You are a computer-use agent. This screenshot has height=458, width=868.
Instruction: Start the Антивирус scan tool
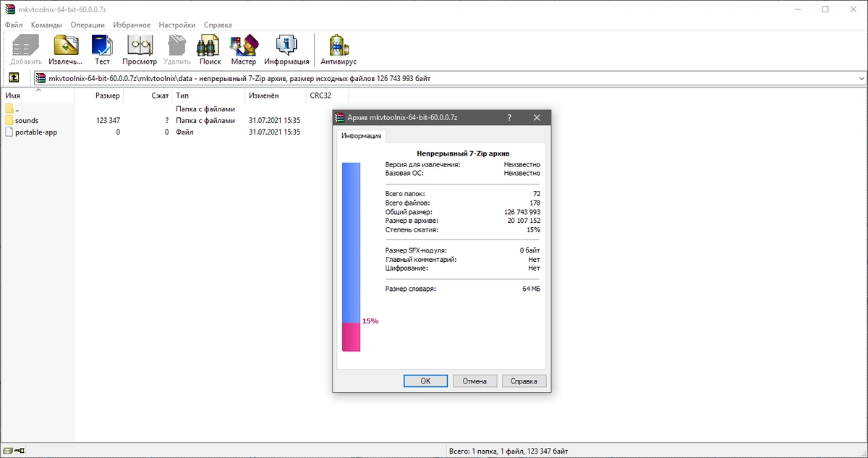coord(339,50)
